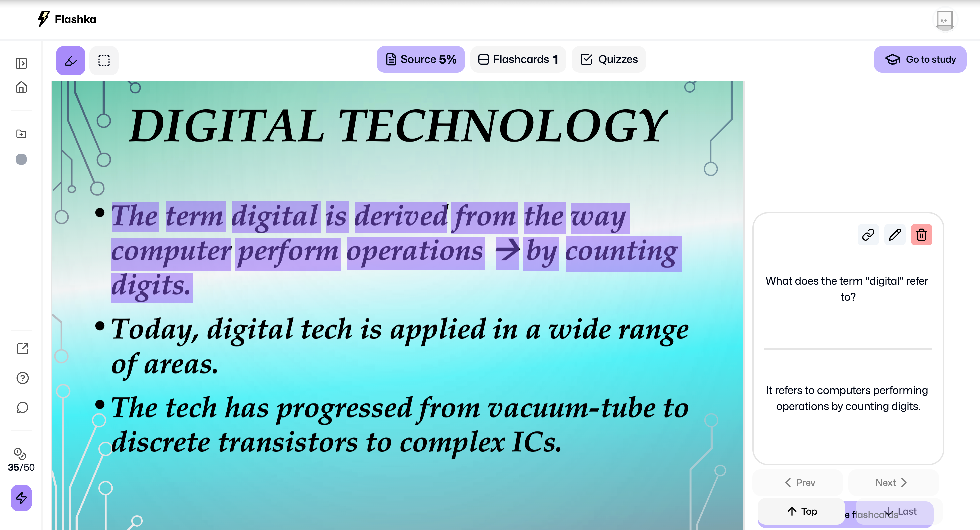Click the help/question mark icon
The height and width of the screenshot is (530, 980).
click(x=22, y=378)
